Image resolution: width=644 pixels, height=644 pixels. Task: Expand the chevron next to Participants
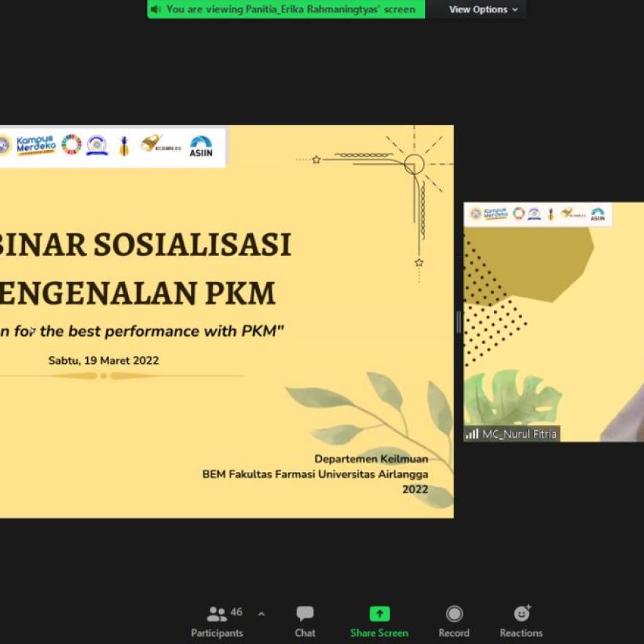(x=261, y=614)
